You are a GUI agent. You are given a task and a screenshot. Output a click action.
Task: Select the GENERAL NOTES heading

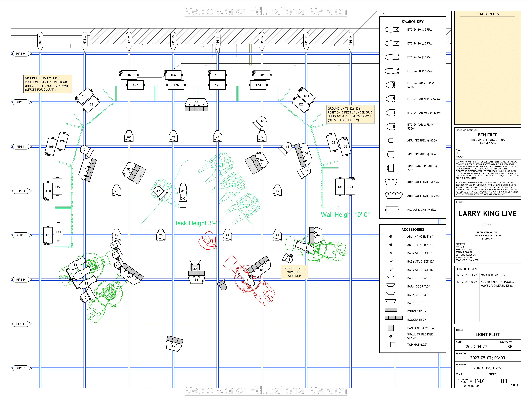click(x=488, y=14)
